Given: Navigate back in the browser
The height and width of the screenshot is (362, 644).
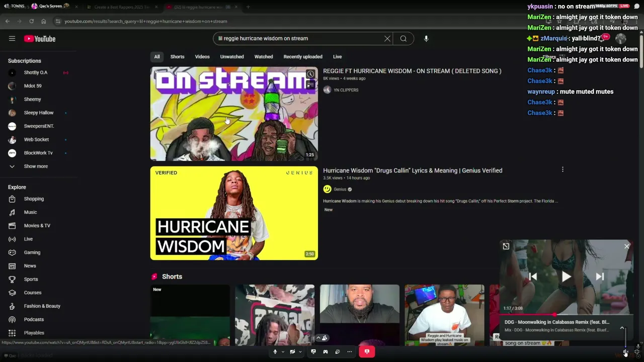Looking at the screenshot, I should click(7, 21).
